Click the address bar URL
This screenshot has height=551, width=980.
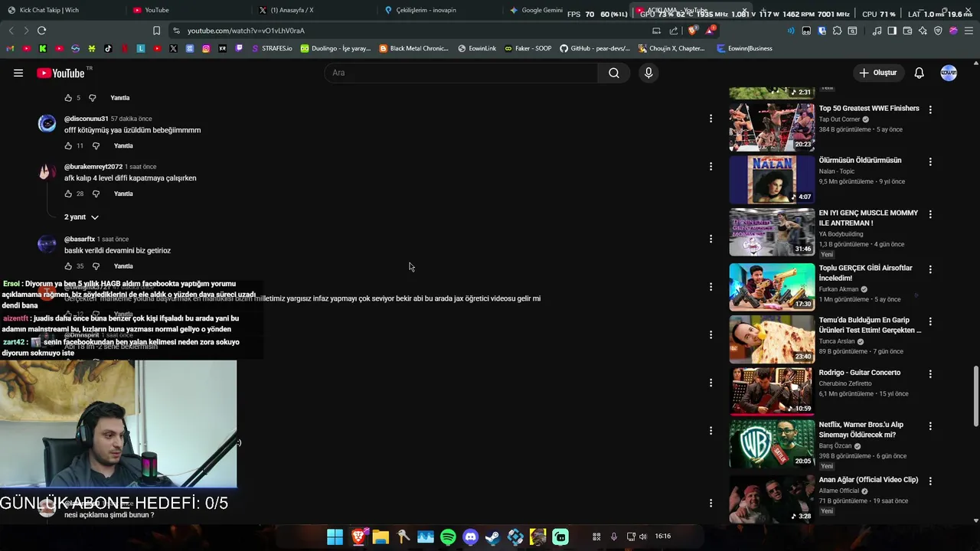(246, 31)
